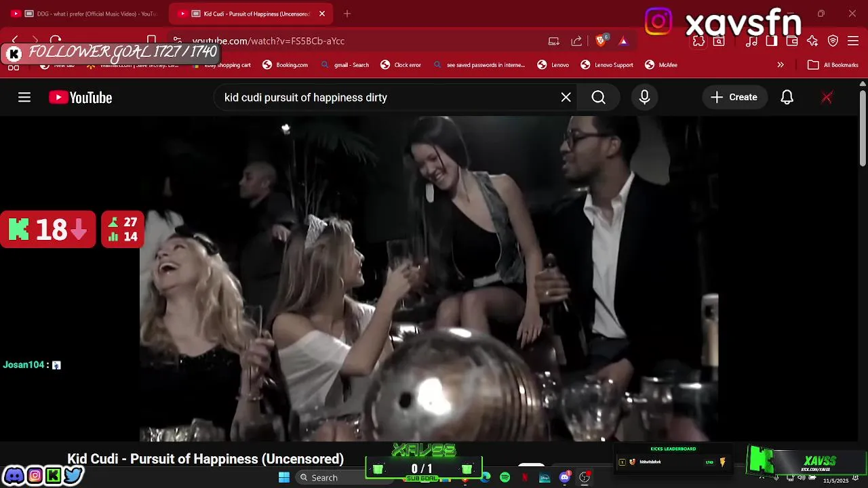
Task: Open the extensions puzzle icon
Action: 698,41
